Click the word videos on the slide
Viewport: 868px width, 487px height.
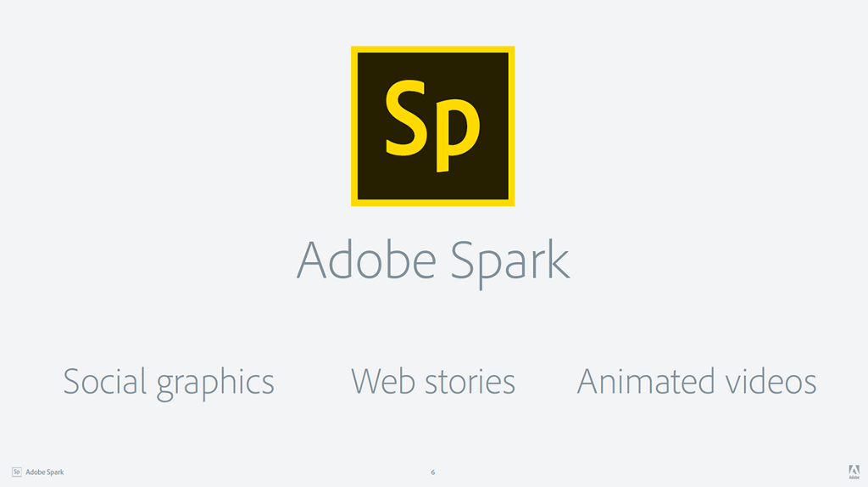tap(770, 382)
